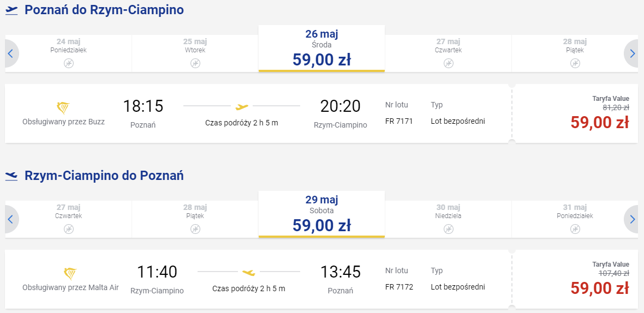
Task: Click the no-flight icon under 25 maj Wtorek
Action: (x=195, y=63)
